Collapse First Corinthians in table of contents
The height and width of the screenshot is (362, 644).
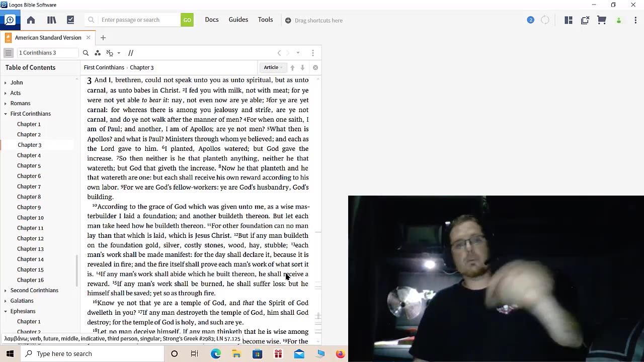point(6,114)
